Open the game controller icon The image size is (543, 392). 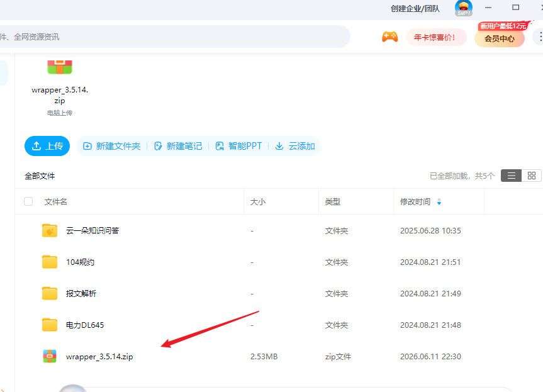tap(389, 36)
